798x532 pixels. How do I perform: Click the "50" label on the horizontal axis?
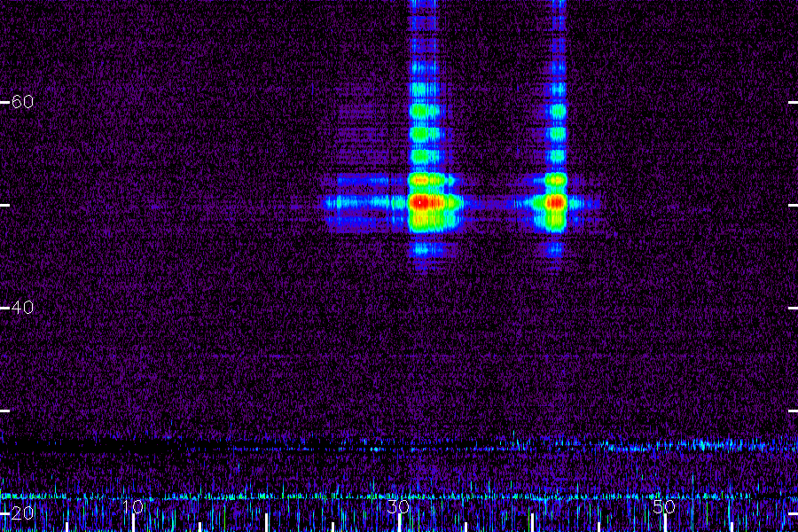pos(664,506)
